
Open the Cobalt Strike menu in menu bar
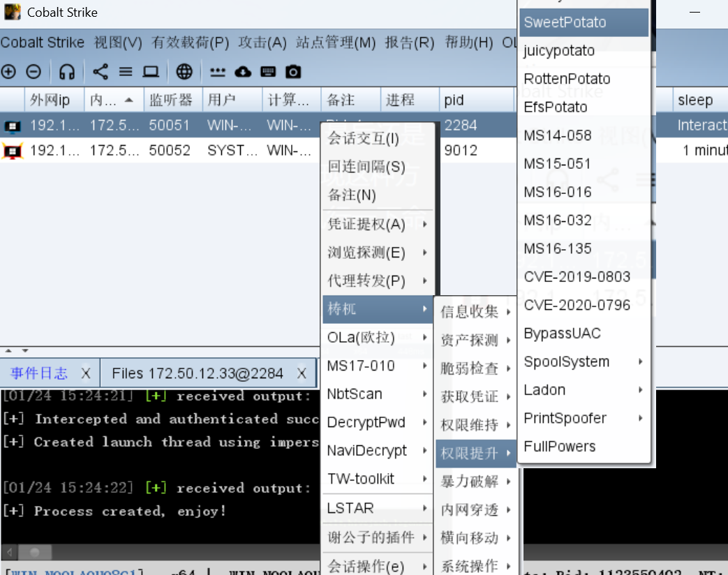pos(43,43)
